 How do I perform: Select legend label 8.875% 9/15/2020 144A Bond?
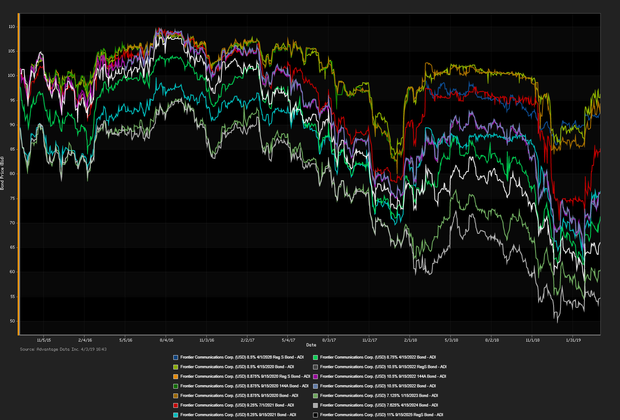pyautogui.click(x=244, y=386)
